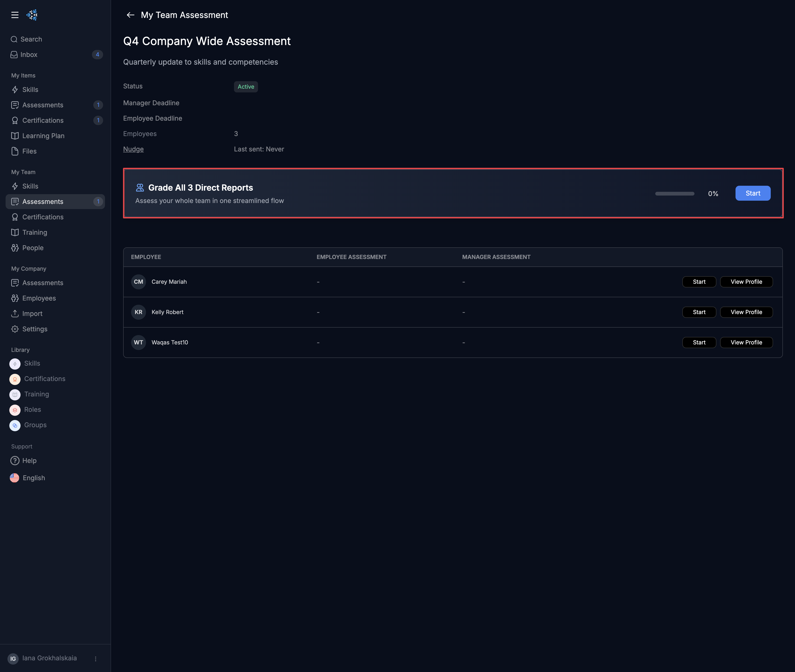Click the back arrow icon
Image resolution: width=795 pixels, height=672 pixels.
130,15
